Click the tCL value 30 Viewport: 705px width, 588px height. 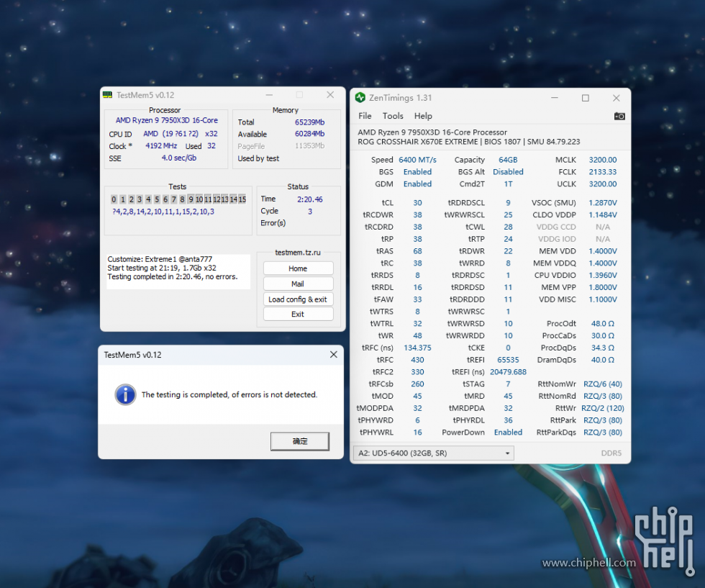[417, 203]
